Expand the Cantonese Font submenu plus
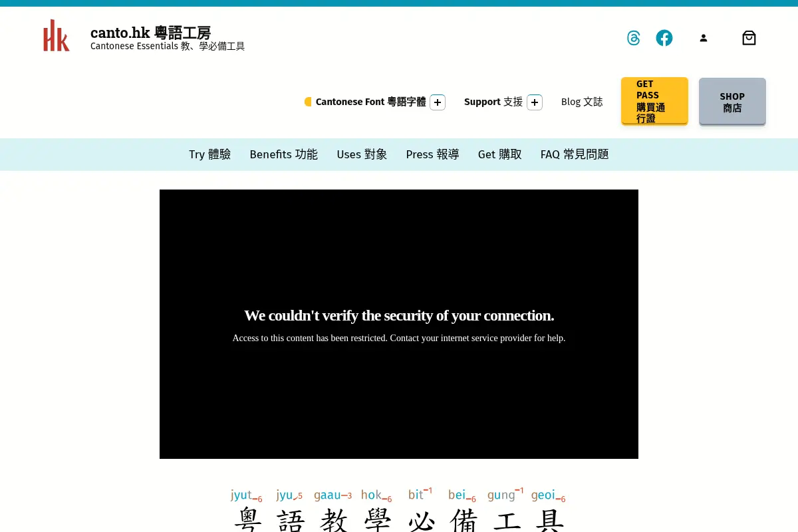This screenshot has height=532, width=798. (438, 102)
